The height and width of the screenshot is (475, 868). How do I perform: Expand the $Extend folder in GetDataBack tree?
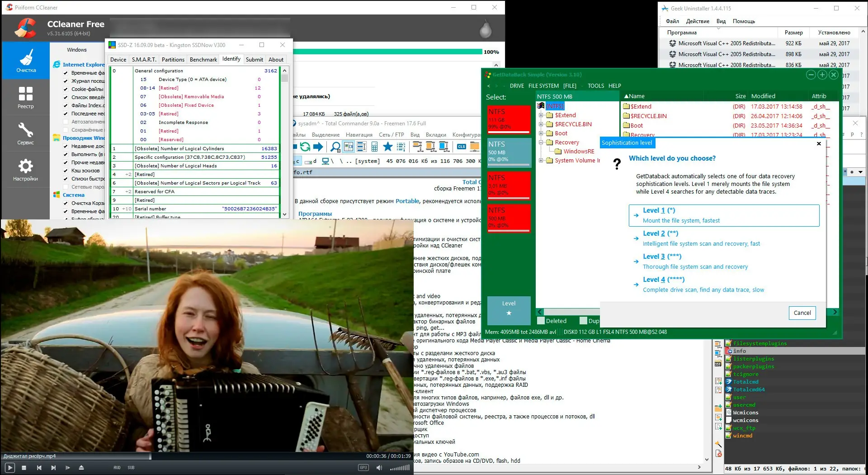pyautogui.click(x=541, y=115)
